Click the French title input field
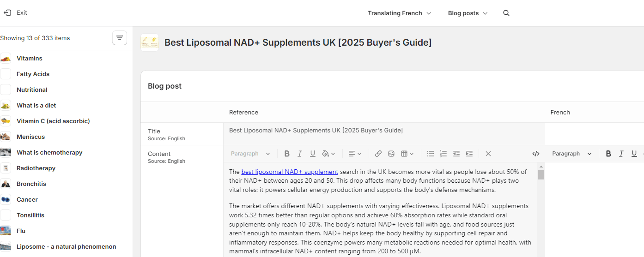 pyautogui.click(x=595, y=134)
